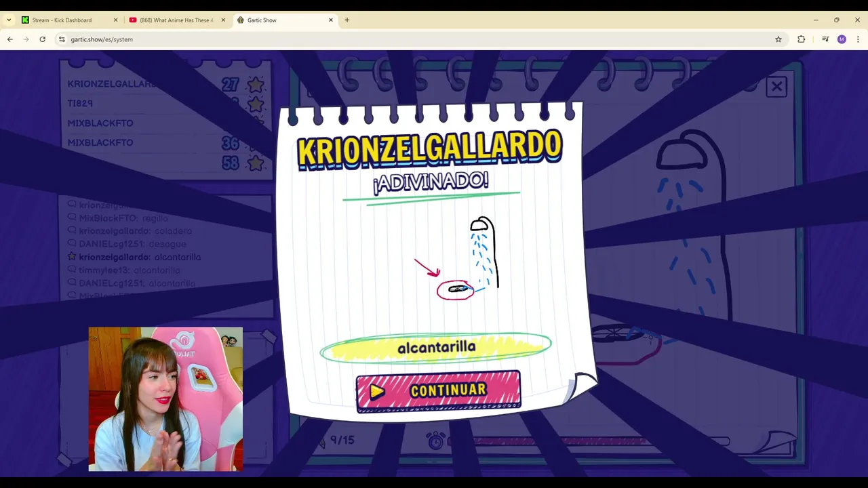
Task: Click the guessed word alcantarilla
Action: click(x=436, y=347)
